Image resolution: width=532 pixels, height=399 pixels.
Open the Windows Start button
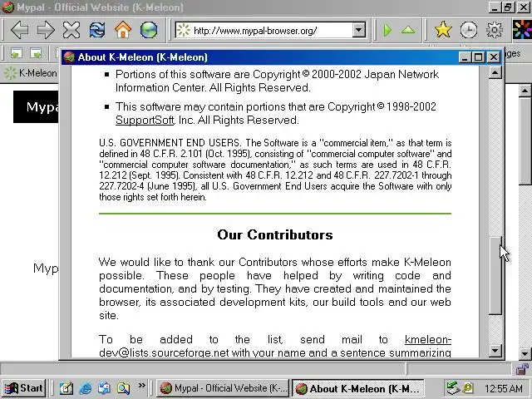pos(24,388)
